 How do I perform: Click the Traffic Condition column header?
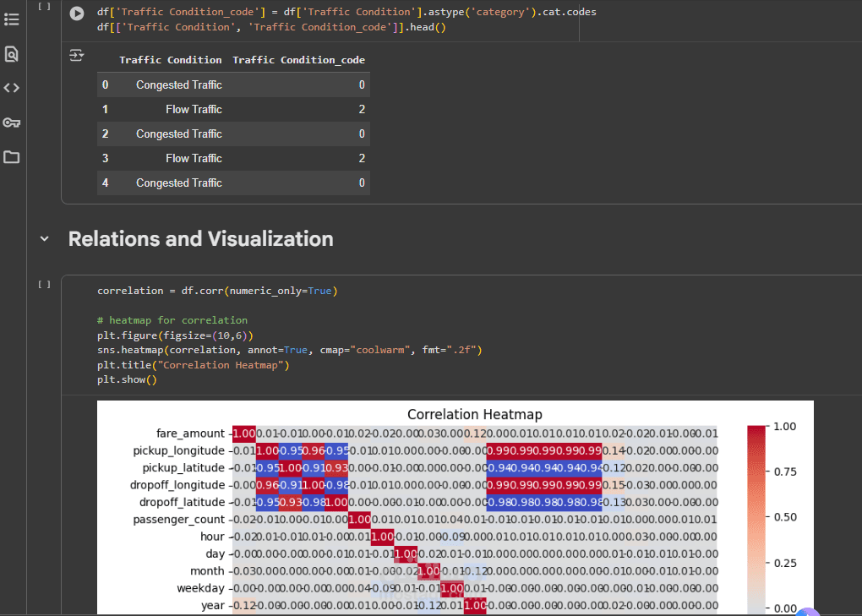pyautogui.click(x=171, y=60)
